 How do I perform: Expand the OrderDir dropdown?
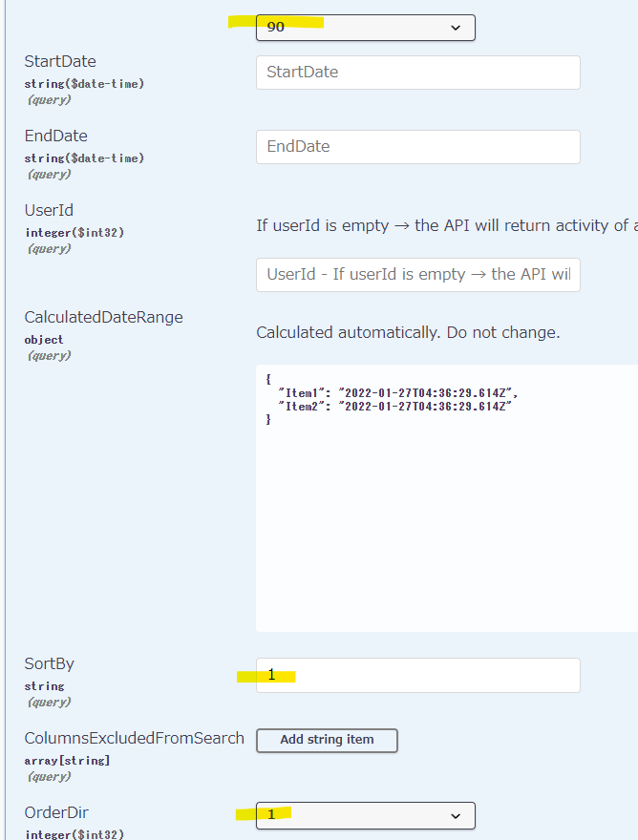point(365,815)
